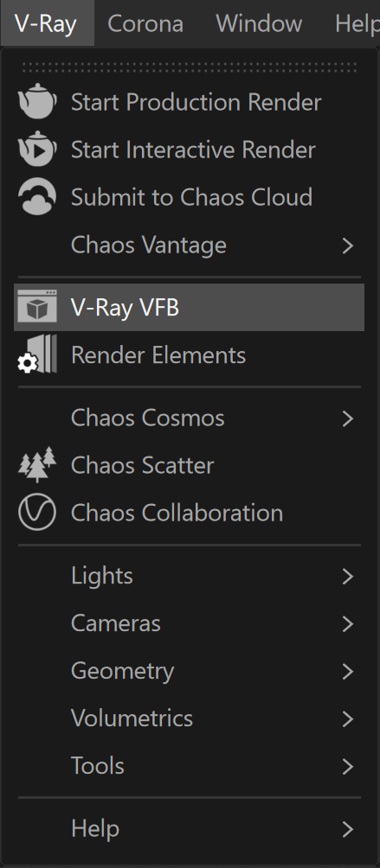This screenshot has height=868, width=380.
Task: Click the dotted tear-off handle of the menu
Action: point(190,67)
